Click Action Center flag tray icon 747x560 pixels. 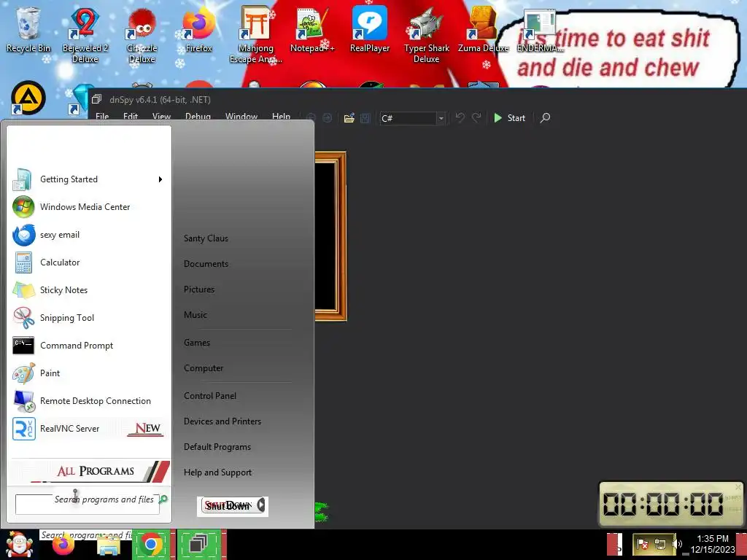[x=643, y=544]
